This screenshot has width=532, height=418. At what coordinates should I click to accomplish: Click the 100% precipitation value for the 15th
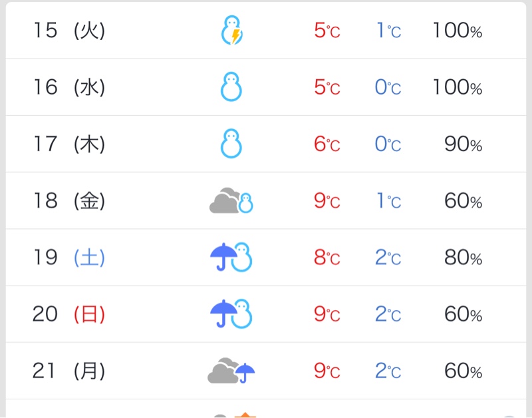click(458, 30)
